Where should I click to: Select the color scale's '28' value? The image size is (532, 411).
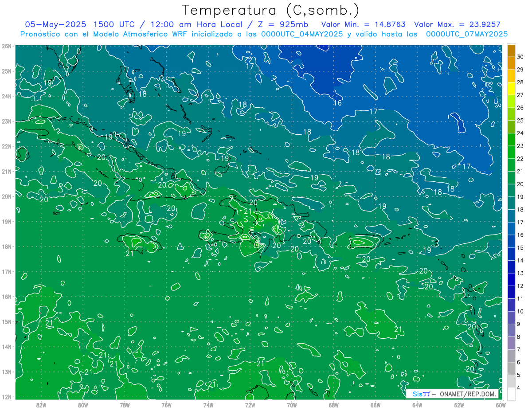(520, 82)
